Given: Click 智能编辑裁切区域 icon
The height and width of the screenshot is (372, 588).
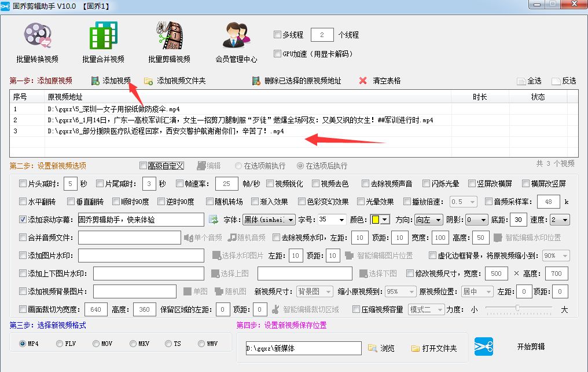Looking at the screenshot, I should click(x=275, y=309).
